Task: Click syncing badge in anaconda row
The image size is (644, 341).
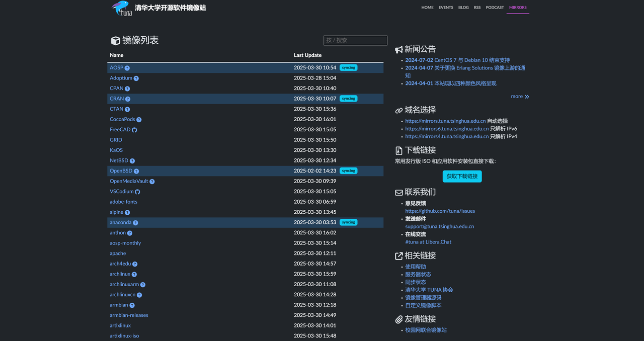Action: coord(348,222)
